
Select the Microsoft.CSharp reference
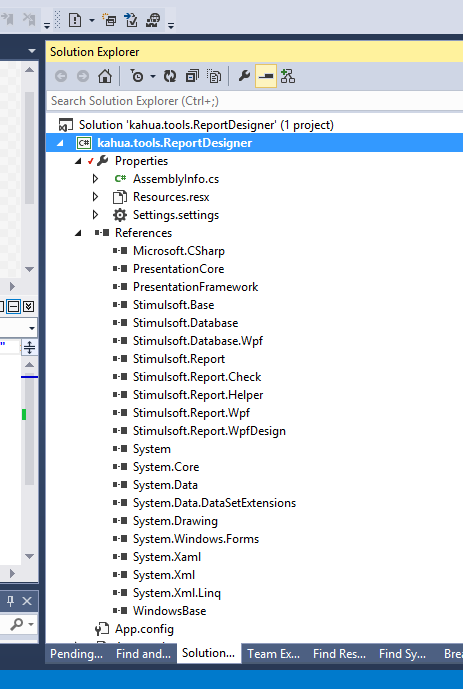coord(179,251)
